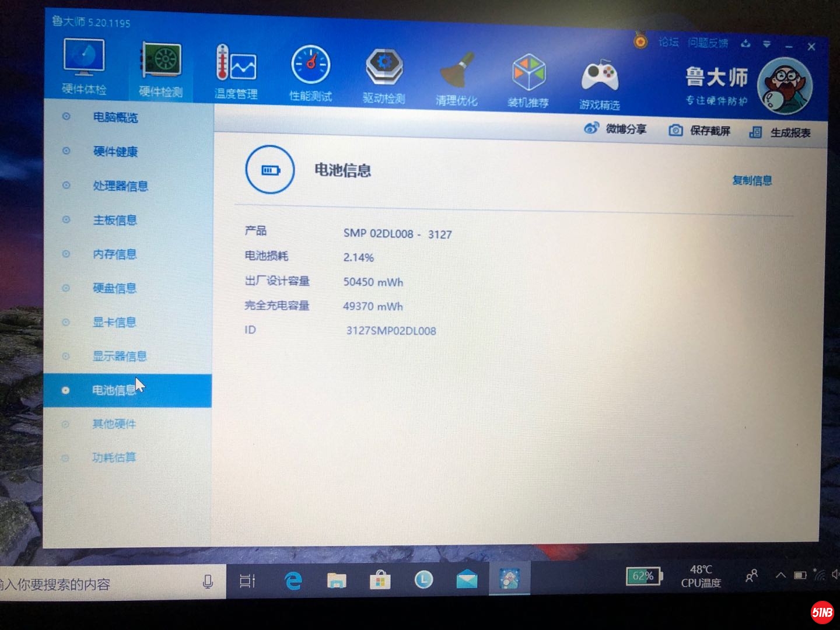Open the Mail app from the taskbar
Screen dimensions: 840x630
(467, 579)
